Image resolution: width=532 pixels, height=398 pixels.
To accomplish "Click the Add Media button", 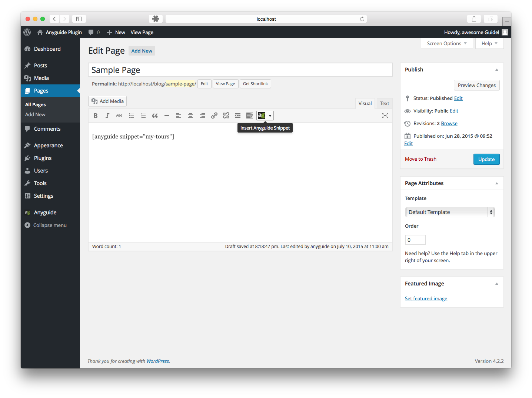I will pos(107,101).
